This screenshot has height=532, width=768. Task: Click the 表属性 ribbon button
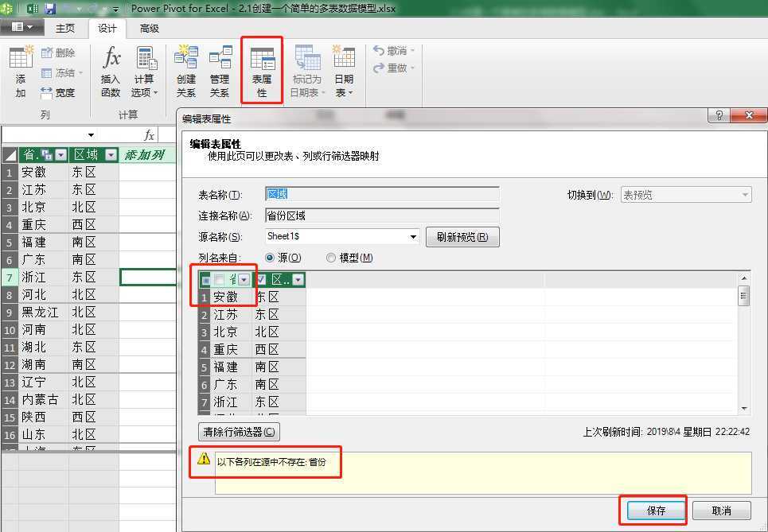click(x=262, y=72)
